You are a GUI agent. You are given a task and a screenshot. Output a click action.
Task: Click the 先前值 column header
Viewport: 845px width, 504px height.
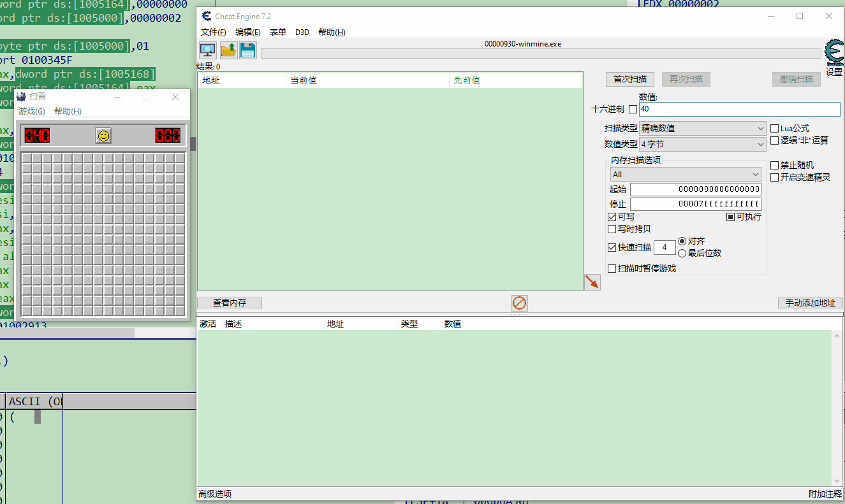(516, 80)
